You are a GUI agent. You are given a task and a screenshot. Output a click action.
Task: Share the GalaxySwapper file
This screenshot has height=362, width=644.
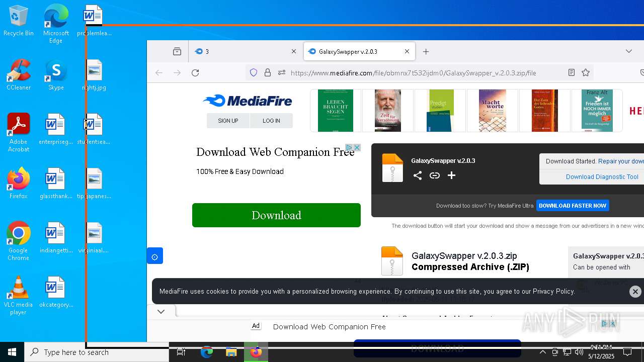[418, 175]
